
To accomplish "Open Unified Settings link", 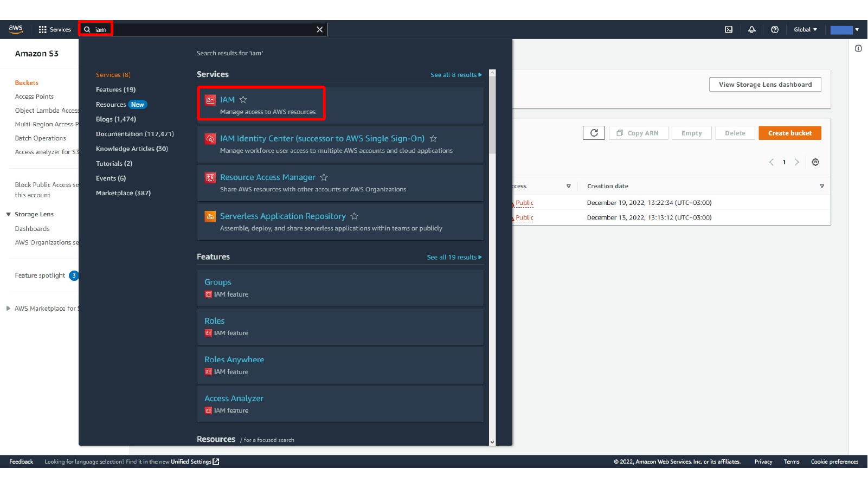I will 195,462.
